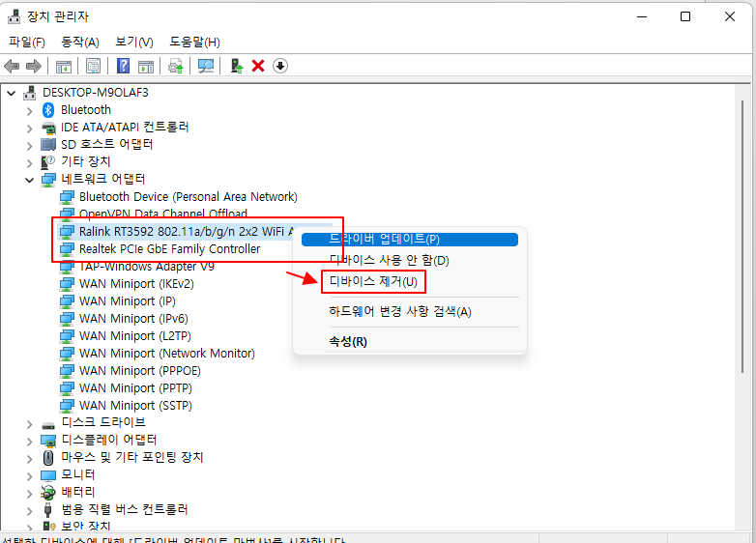The width and height of the screenshot is (756, 543).
Task: Click the Enable device toolbar icon
Action: pyautogui.click(x=236, y=66)
